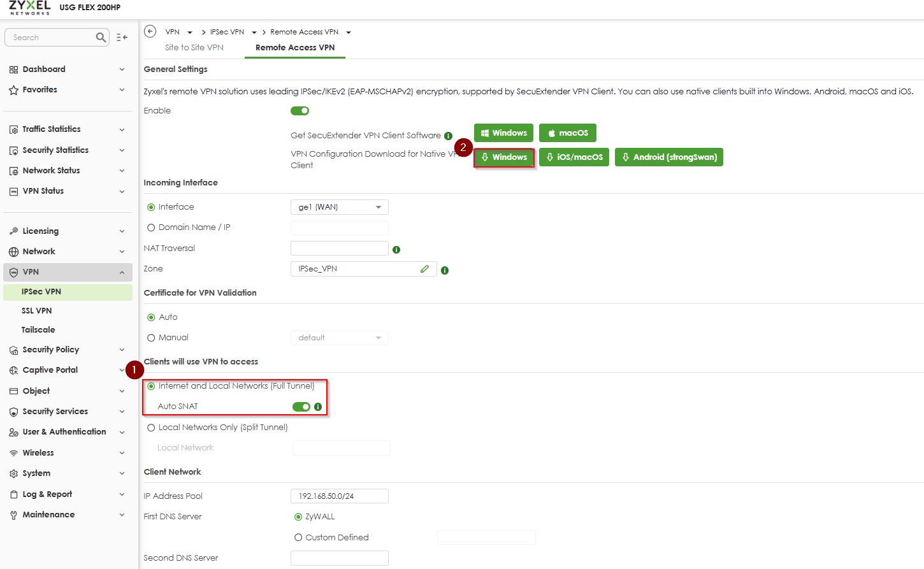
Task: Click the Traffic Statistics icon
Action: coord(13,129)
